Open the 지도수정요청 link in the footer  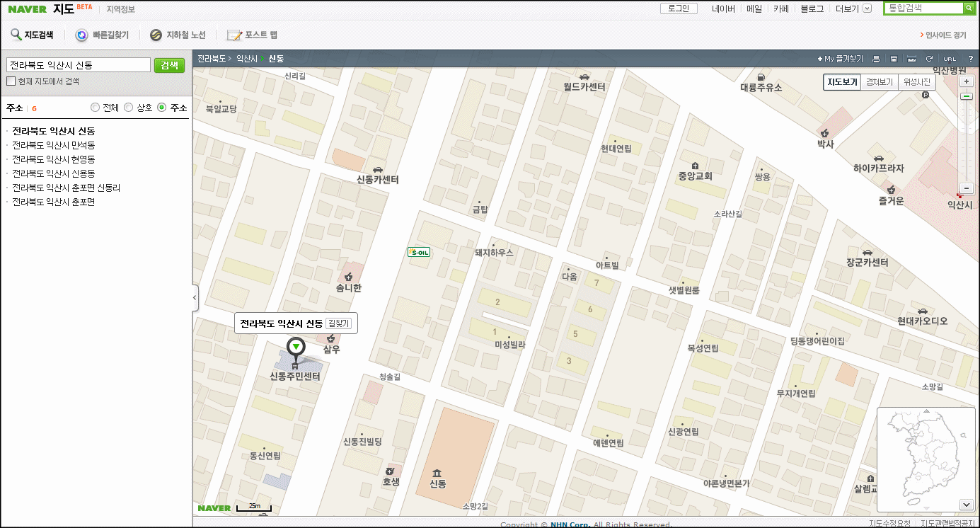(x=890, y=524)
